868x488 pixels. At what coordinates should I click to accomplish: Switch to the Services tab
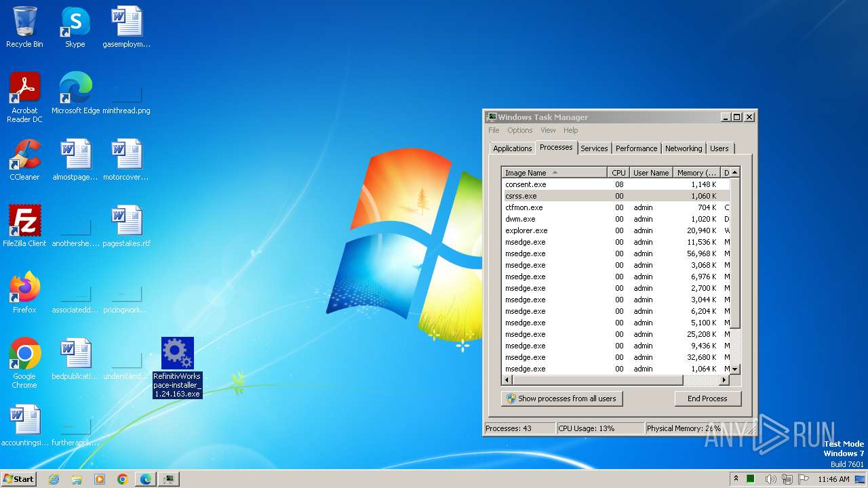(594, 148)
